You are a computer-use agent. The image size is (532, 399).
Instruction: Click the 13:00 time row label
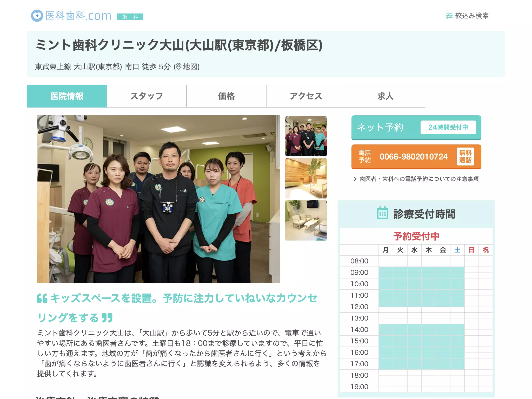(x=359, y=318)
